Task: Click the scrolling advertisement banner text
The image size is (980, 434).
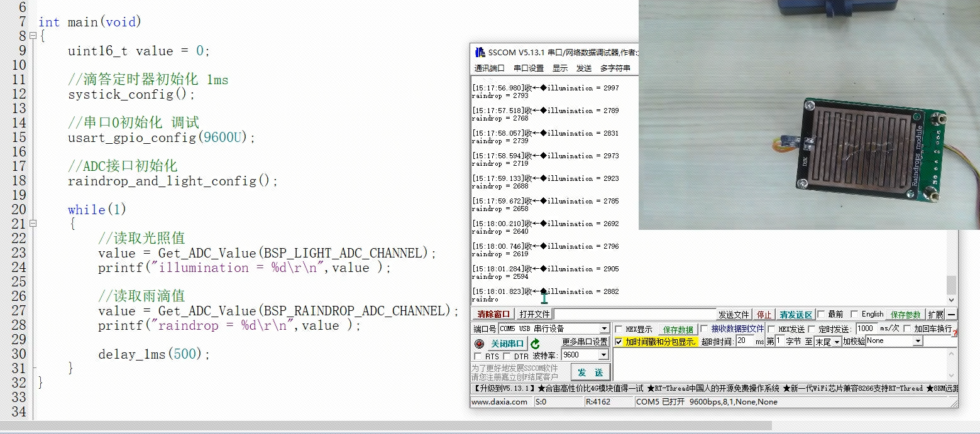Action: pyautogui.click(x=715, y=388)
